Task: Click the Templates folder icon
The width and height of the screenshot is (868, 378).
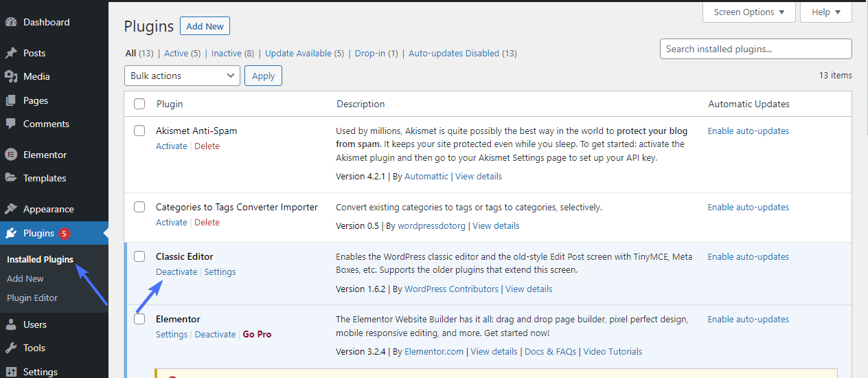Action: pos(11,178)
